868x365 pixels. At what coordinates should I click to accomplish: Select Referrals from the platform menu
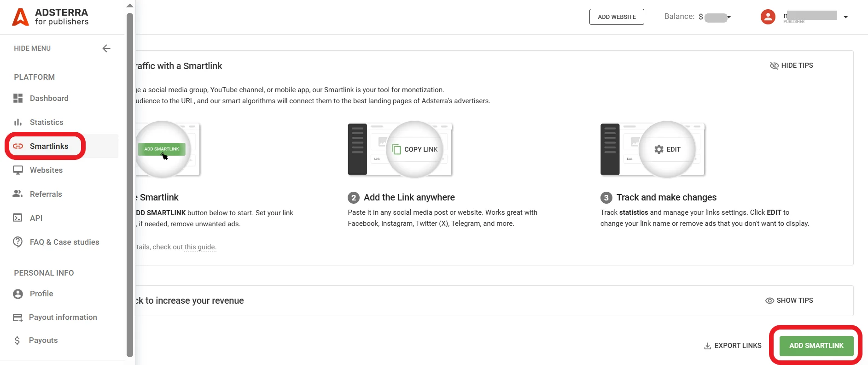tap(46, 194)
